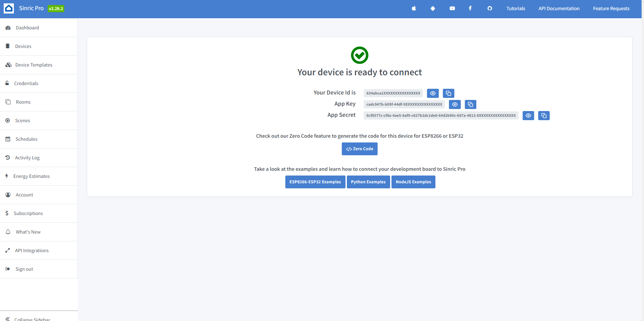Viewport: 644px width, 321px height.
Task: Click the App Key value field
Action: 404,104
